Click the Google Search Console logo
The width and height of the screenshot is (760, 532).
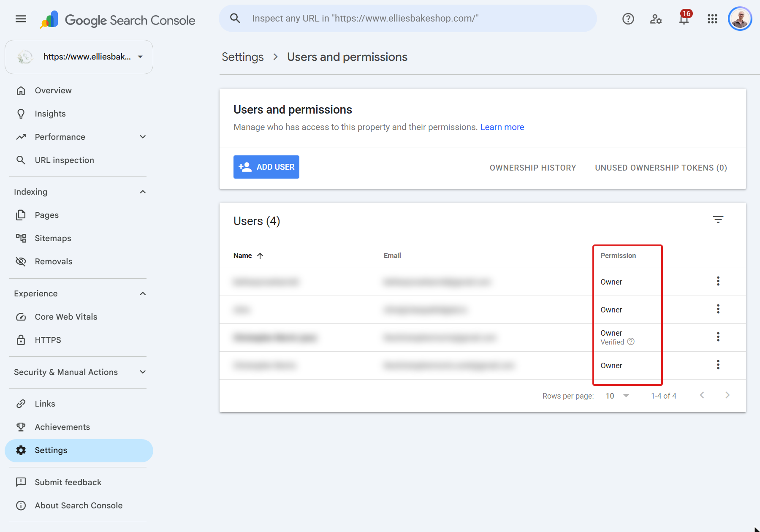[x=117, y=20]
